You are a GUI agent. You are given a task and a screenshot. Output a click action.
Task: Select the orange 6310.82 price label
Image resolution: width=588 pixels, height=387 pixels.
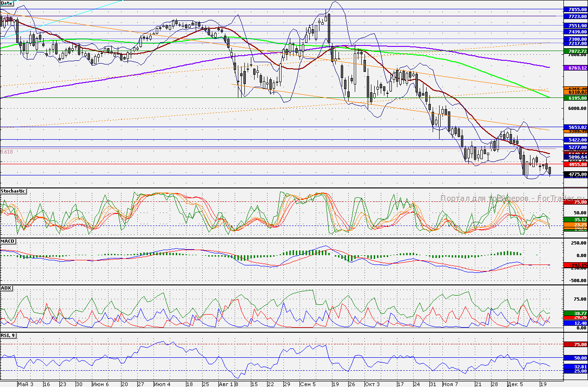pos(575,92)
